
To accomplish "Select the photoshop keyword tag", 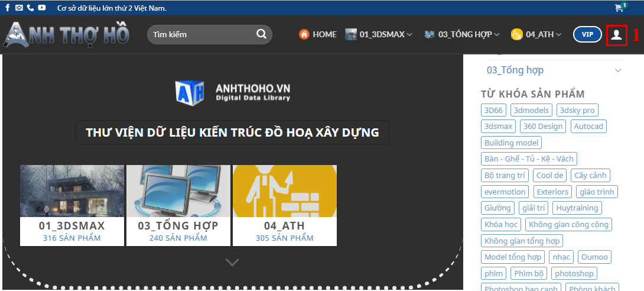I will (x=574, y=273).
